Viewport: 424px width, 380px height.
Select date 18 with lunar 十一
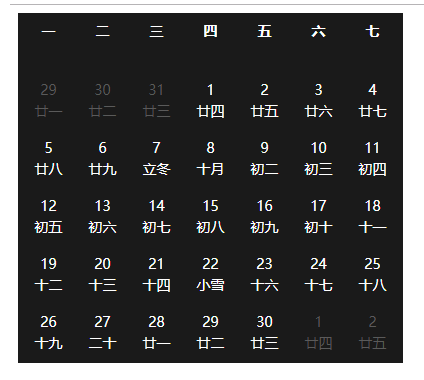pos(372,217)
